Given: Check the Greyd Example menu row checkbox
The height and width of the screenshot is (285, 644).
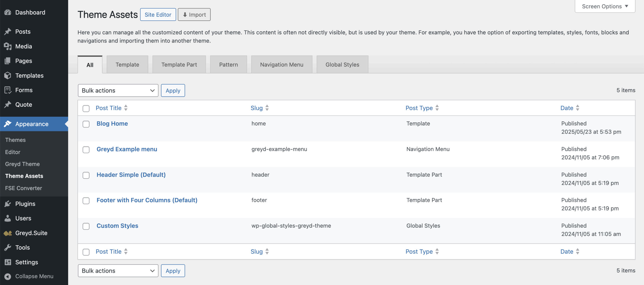Looking at the screenshot, I should [86, 150].
